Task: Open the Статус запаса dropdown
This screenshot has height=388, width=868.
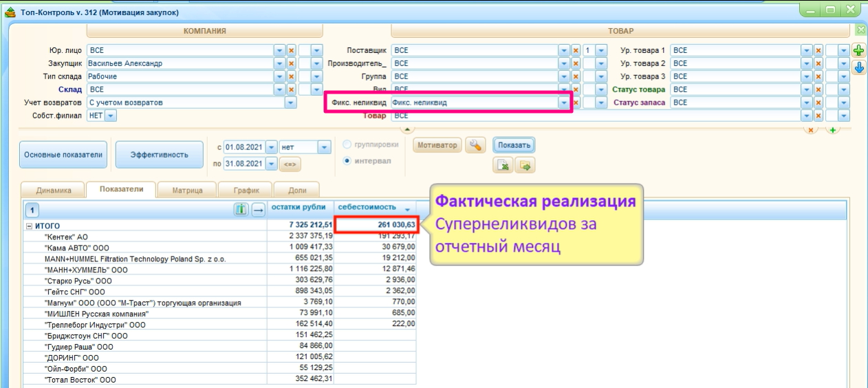Action: 806,103
